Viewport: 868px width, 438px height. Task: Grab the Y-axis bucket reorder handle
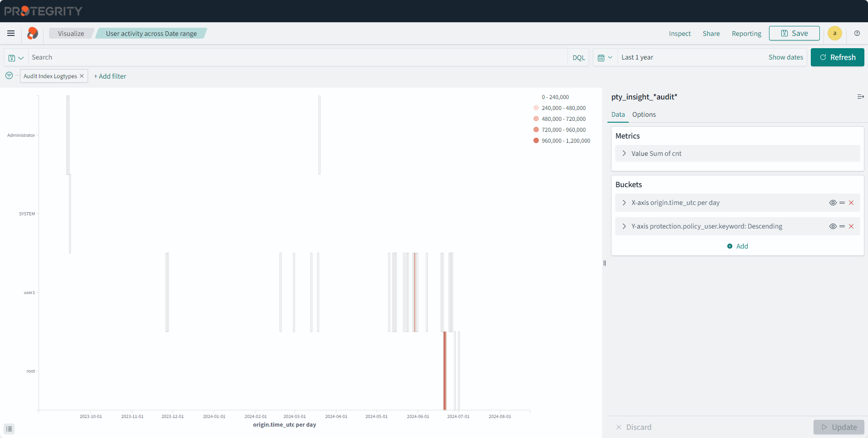click(x=842, y=226)
